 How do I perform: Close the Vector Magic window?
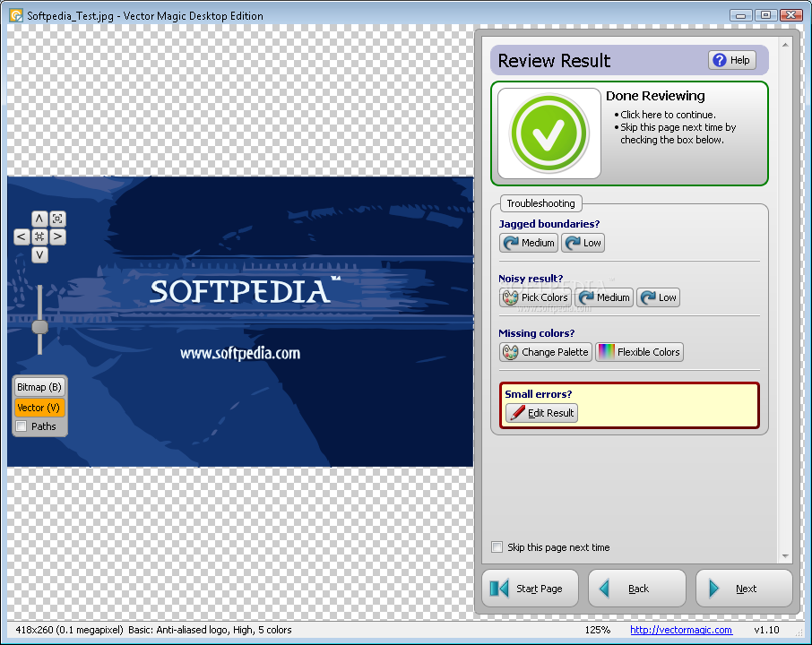790,15
